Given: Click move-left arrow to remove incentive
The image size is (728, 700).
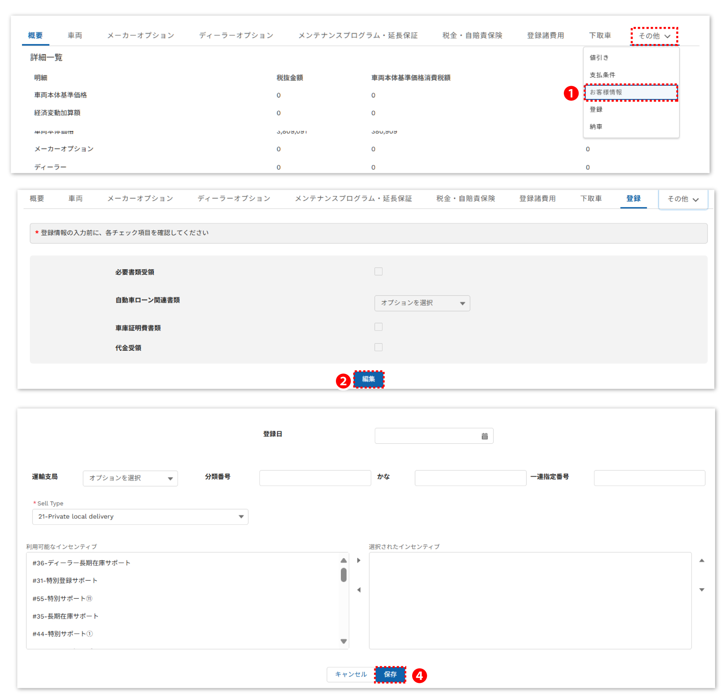Looking at the screenshot, I should click(x=359, y=590).
